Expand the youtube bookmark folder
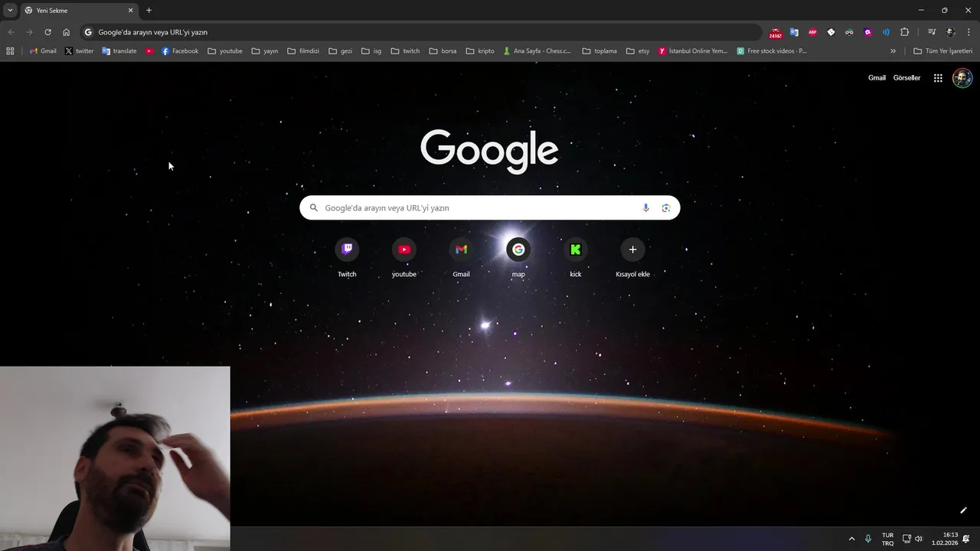 (225, 51)
